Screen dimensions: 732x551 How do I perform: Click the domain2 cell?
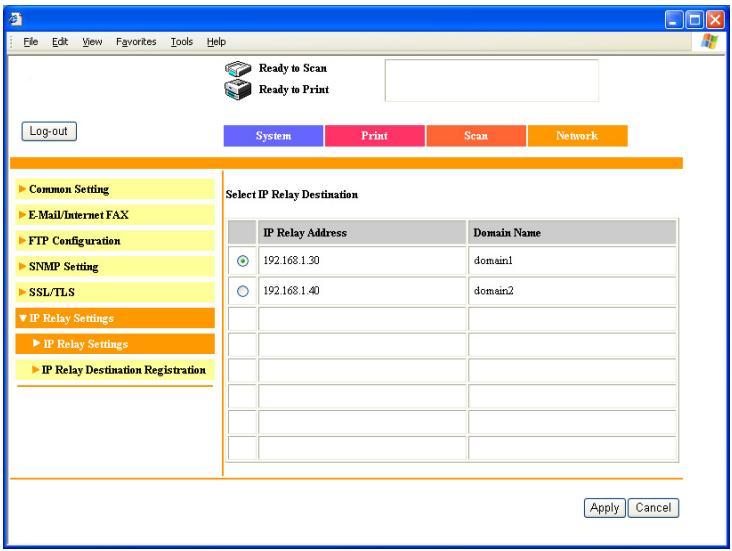[x=572, y=291]
